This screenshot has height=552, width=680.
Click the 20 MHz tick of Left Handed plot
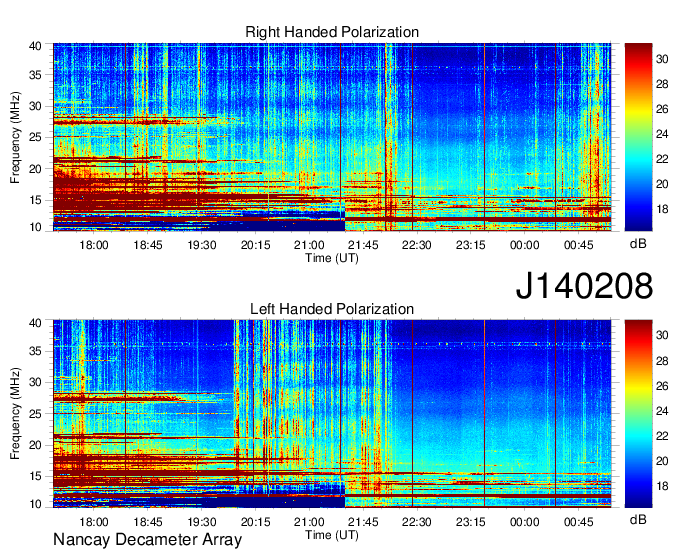tap(35, 445)
